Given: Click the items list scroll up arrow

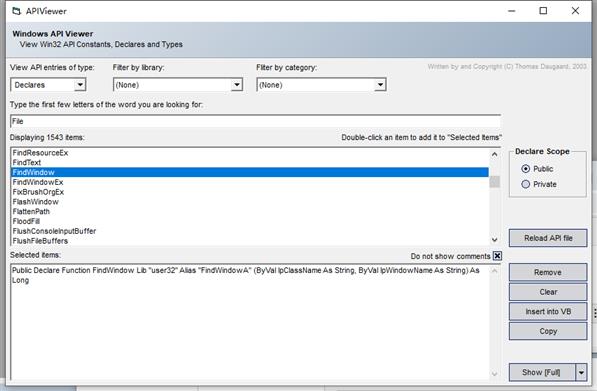Looking at the screenshot, I should (495, 154).
